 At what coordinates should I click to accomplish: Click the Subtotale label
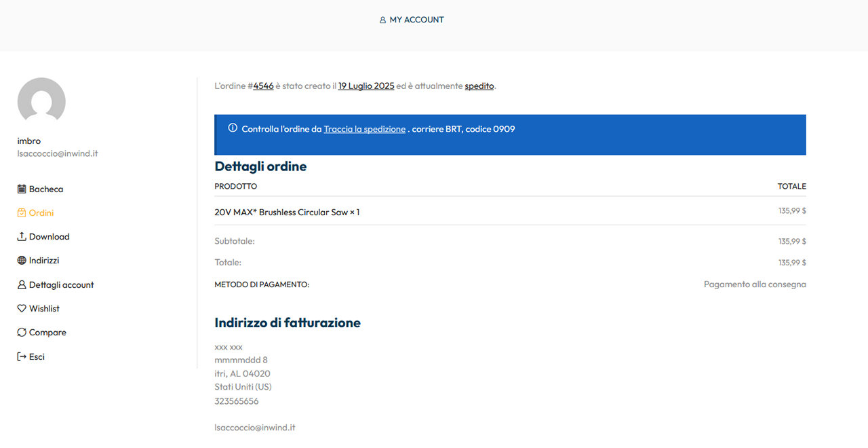(235, 241)
